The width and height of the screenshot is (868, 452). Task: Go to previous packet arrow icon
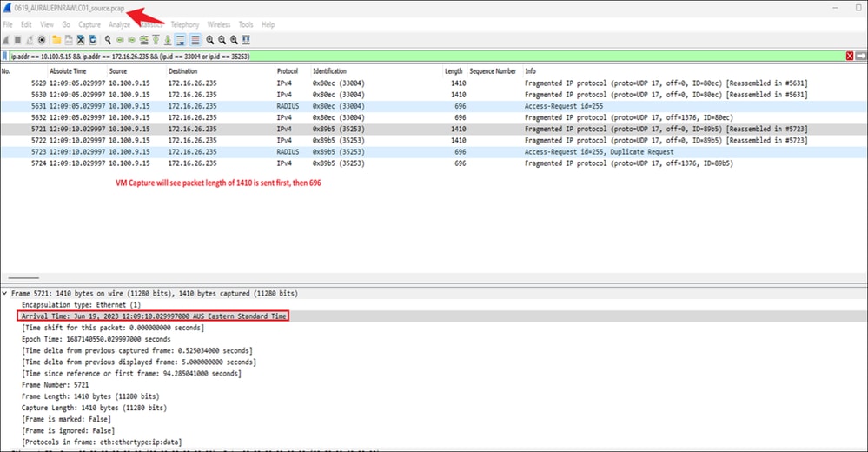pyautogui.click(x=120, y=40)
